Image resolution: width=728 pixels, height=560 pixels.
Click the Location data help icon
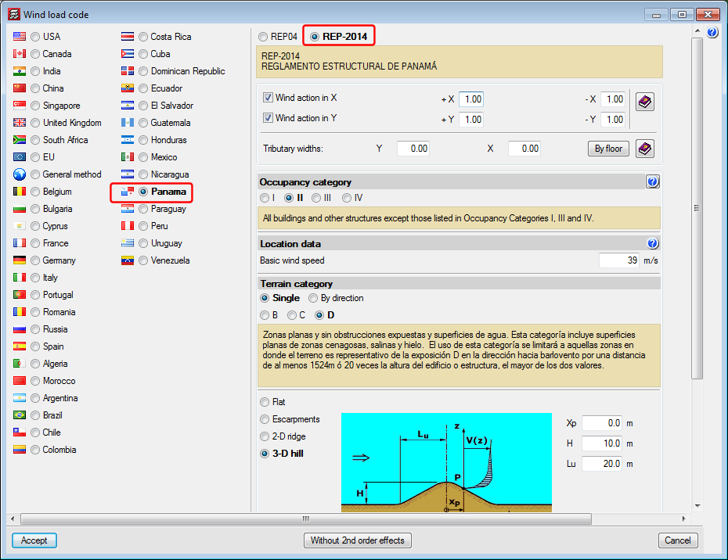point(652,244)
